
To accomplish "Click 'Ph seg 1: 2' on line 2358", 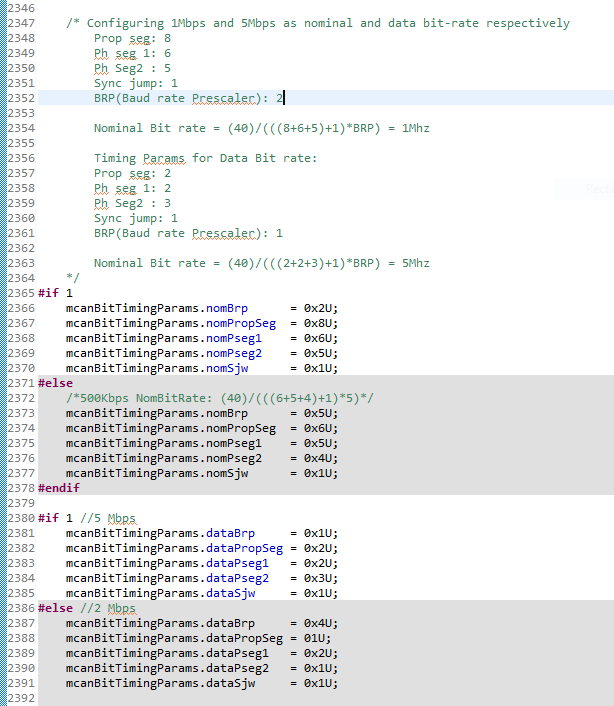I will pos(132,188).
